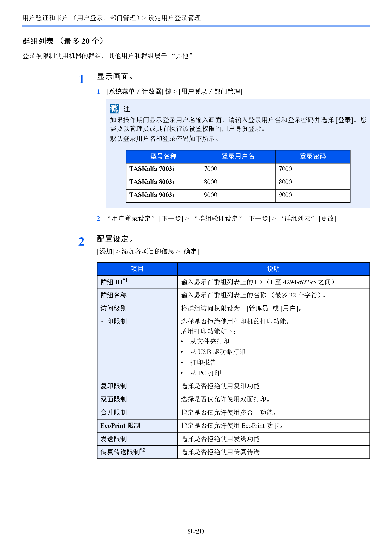Click the [系统菜单 / 计数器] key text
Image resolution: width=392 pixels, height=555 pixels.
(x=135, y=92)
